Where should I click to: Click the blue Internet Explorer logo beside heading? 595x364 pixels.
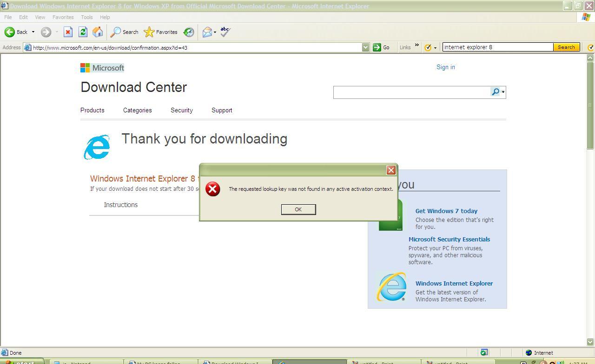click(97, 147)
